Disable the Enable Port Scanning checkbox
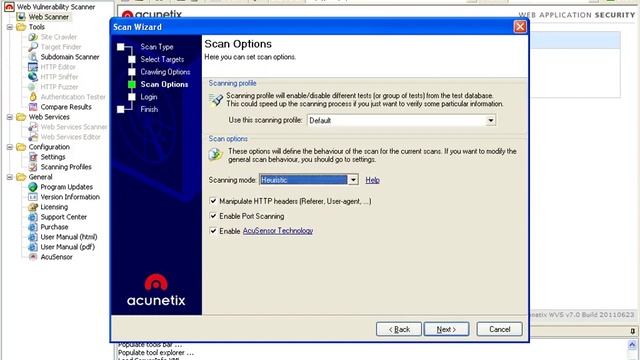The height and width of the screenshot is (360, 640). tap(213, 216)
